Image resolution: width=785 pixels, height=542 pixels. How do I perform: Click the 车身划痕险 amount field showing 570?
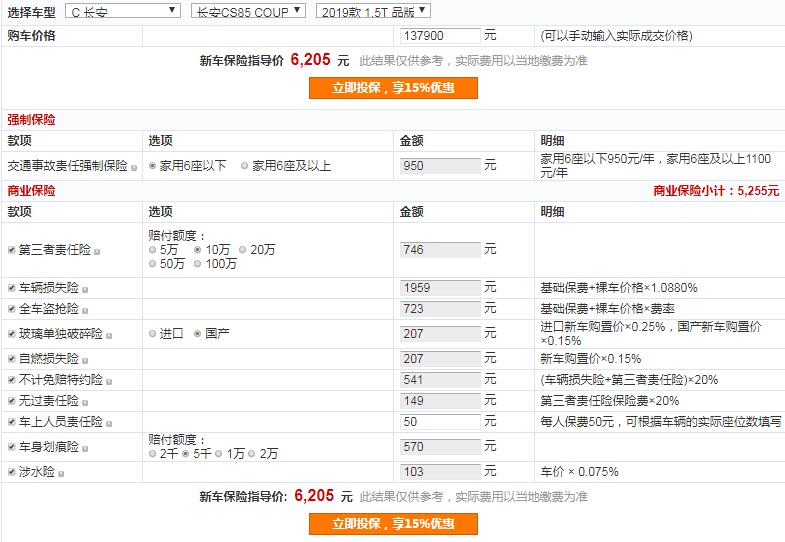[x=440, y=447]
